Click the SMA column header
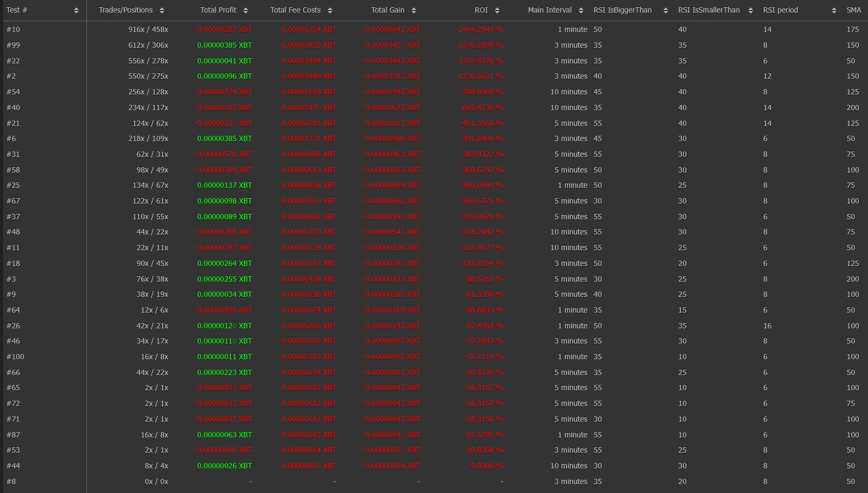 tap(853, 10)
